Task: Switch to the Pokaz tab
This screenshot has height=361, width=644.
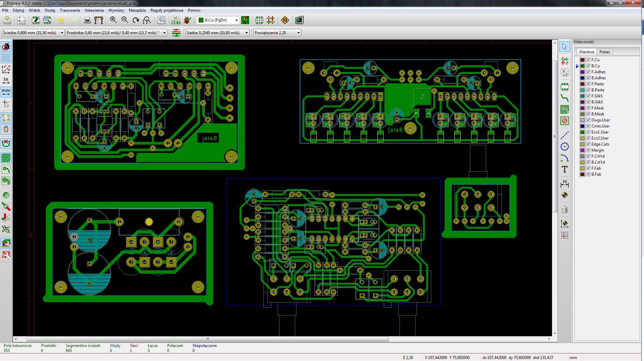Action: pos(605,52)
